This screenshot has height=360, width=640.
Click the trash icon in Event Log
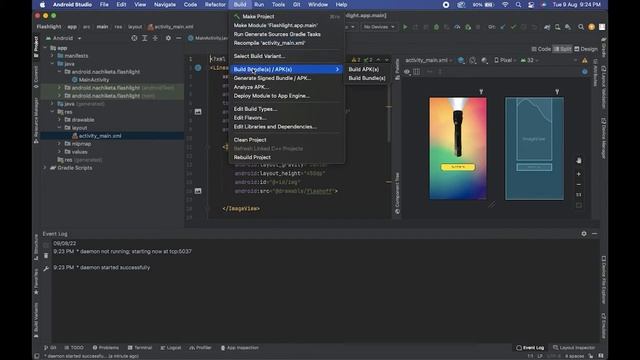coord(46,256)
